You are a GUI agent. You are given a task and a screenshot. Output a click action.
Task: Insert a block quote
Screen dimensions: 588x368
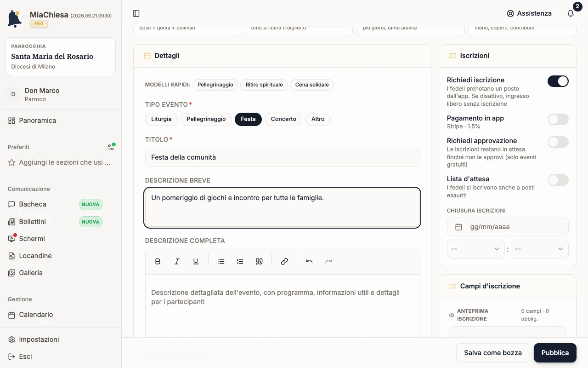click(x=259, y=261)
